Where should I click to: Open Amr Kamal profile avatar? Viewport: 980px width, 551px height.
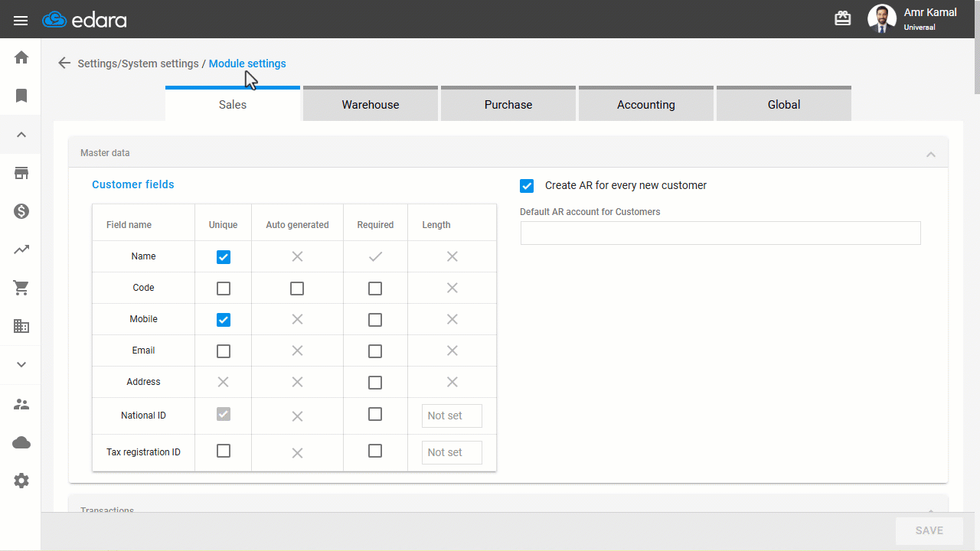(882, 19)
